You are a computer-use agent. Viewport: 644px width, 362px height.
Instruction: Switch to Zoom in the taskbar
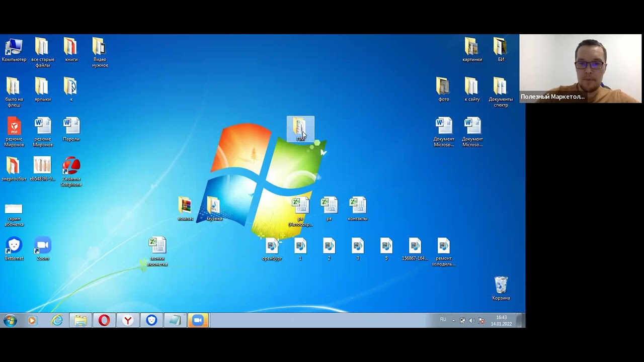coord(198,320)
